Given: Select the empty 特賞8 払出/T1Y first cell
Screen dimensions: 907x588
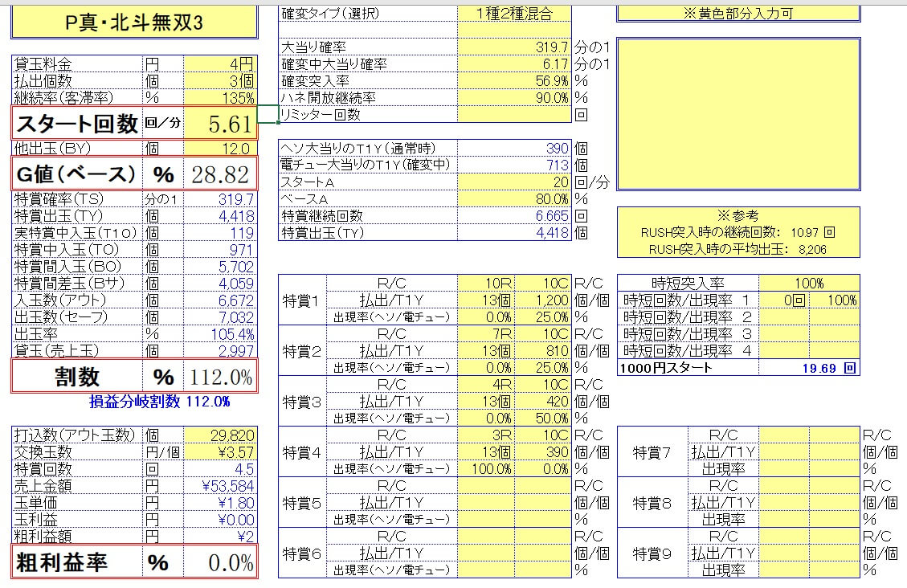Looking at the screenshot, I should (784, 502).
